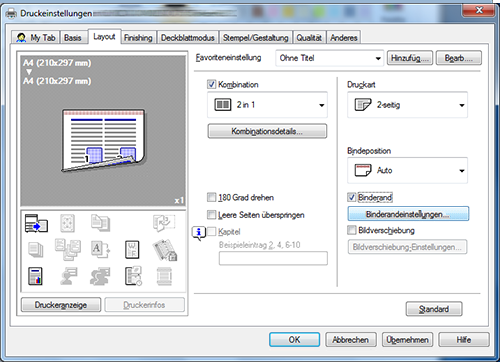This screenshot has height=362, width=500.
Task: Click the greyed page icon with four arrows
Action: (x=67, y=223)
